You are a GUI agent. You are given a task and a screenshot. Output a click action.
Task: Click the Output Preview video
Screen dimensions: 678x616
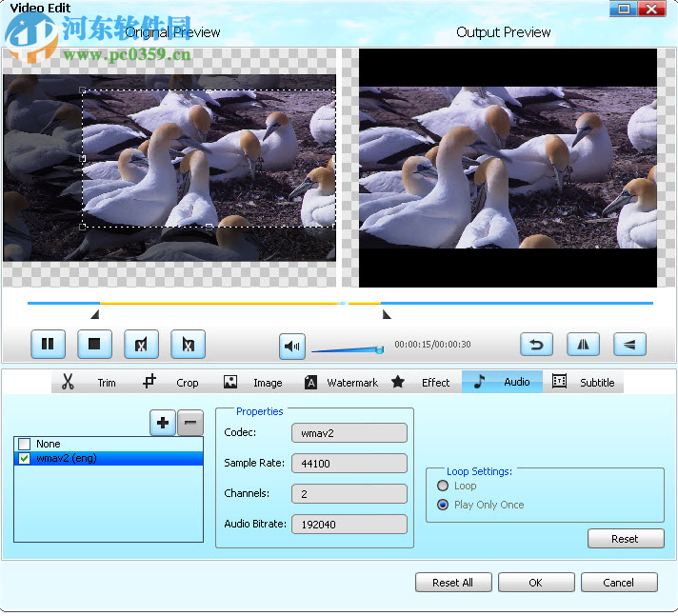pyautogui.click(x=508, y=168)
